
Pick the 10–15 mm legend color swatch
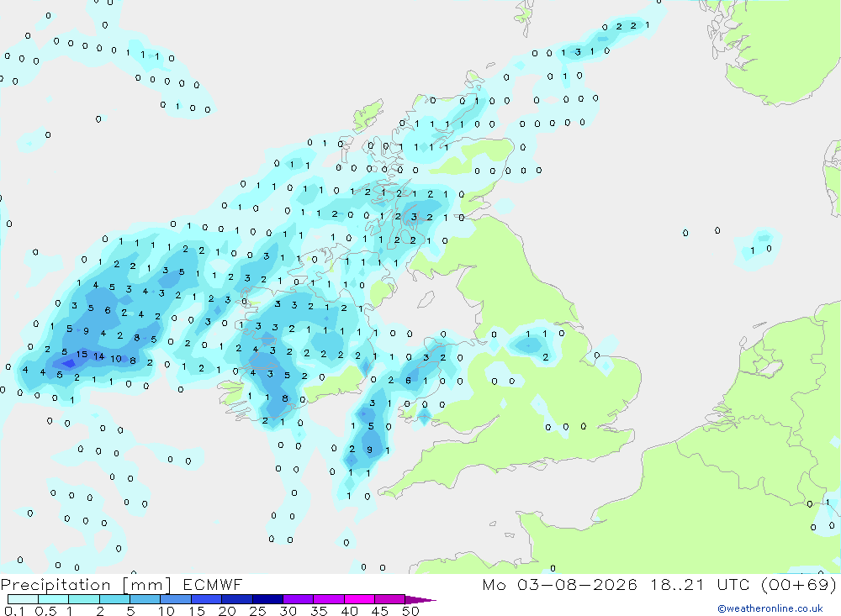pyautogui.click(x=176, y=599)
